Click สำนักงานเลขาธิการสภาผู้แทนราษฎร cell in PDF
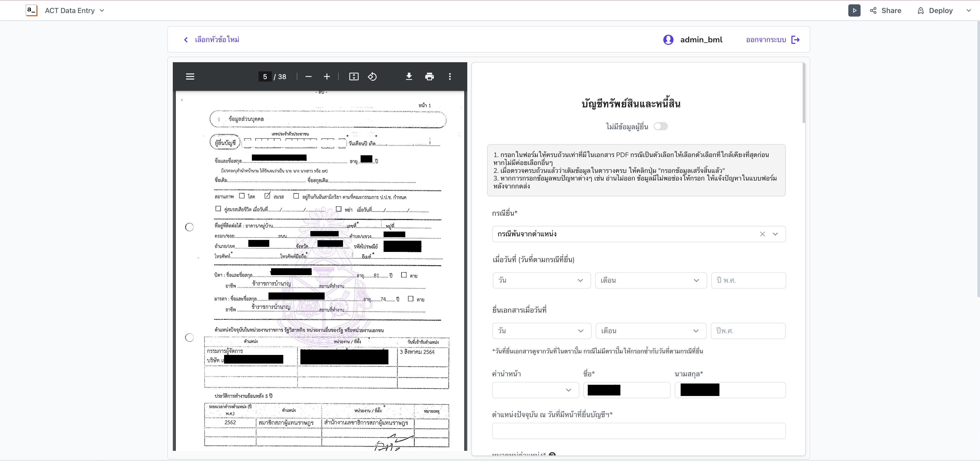980x461 pixels. pyautogui.click(x=366, y=422)
